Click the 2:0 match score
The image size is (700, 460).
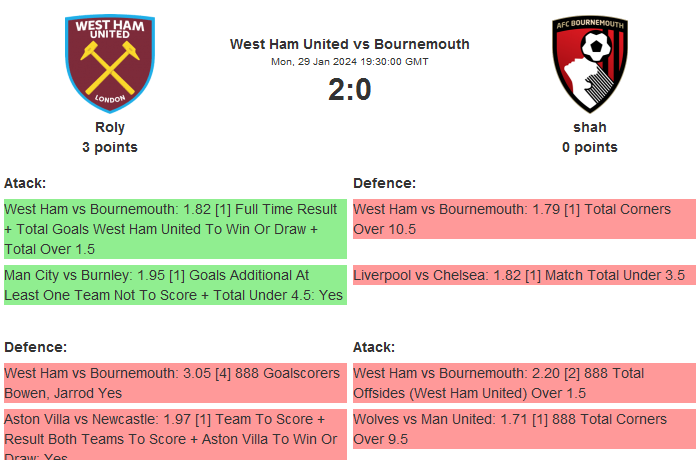(349, 90)
